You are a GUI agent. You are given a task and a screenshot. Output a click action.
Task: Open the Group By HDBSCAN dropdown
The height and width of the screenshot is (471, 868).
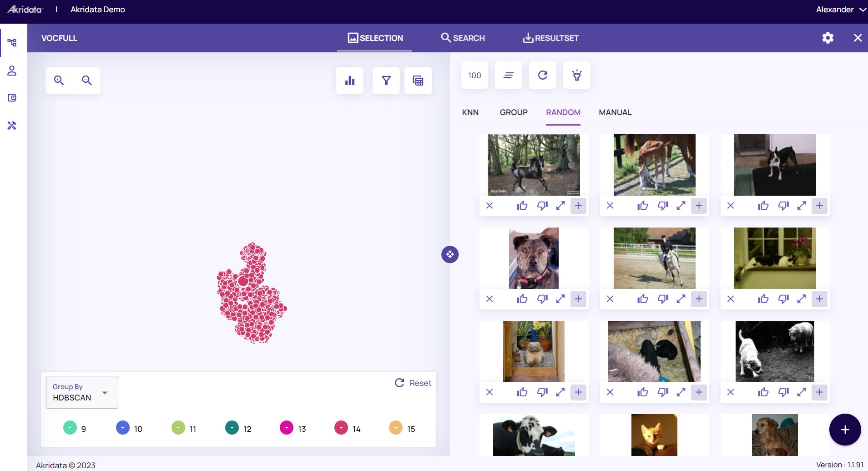82,393
